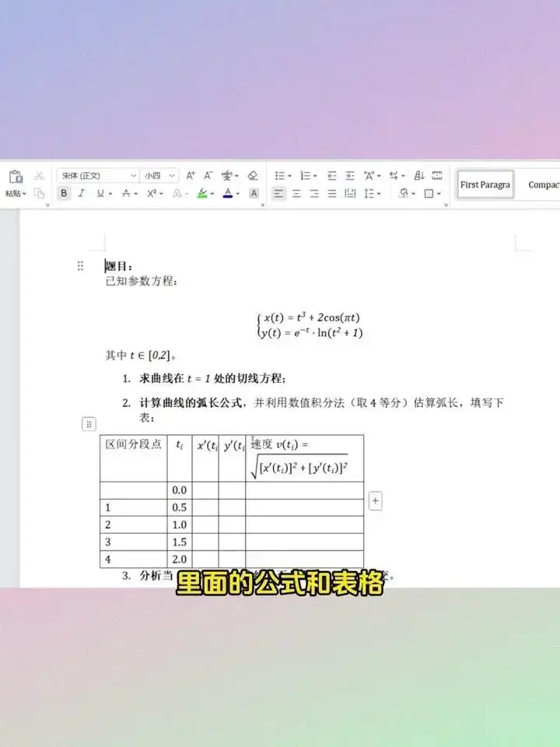Click the 区间分段点 header cell

click(133, 458)
